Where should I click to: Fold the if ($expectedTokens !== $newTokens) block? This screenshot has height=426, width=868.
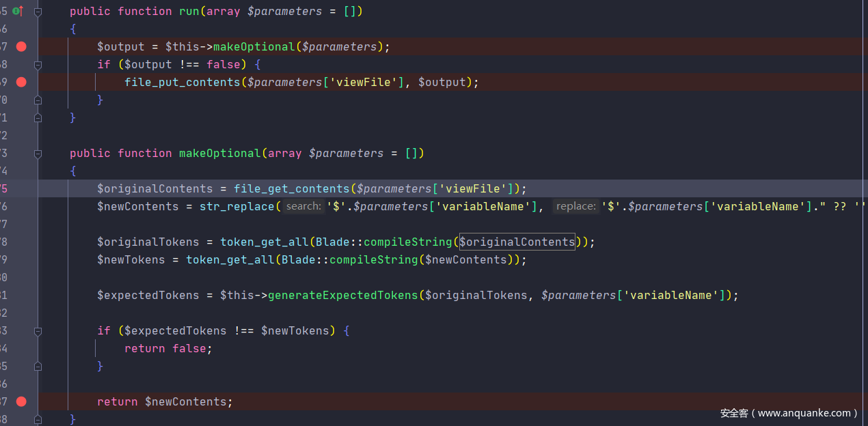coord(38,331)
